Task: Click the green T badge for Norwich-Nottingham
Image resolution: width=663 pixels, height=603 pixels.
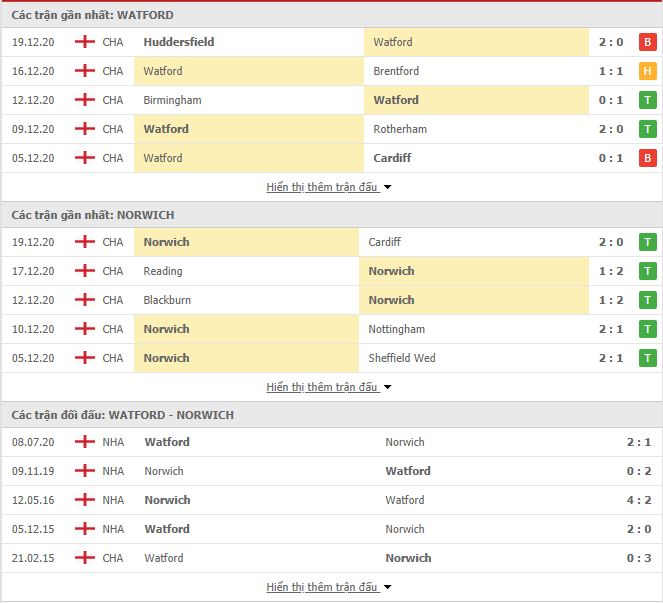Action: [x=647, y=329]
